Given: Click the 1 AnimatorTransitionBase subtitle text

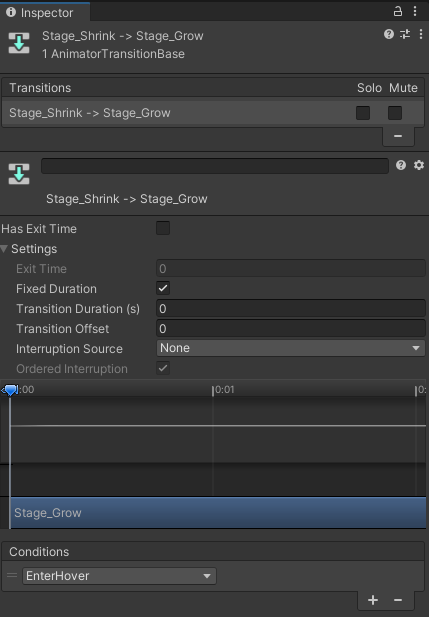Looking at the screenshot, I should 113,54.
